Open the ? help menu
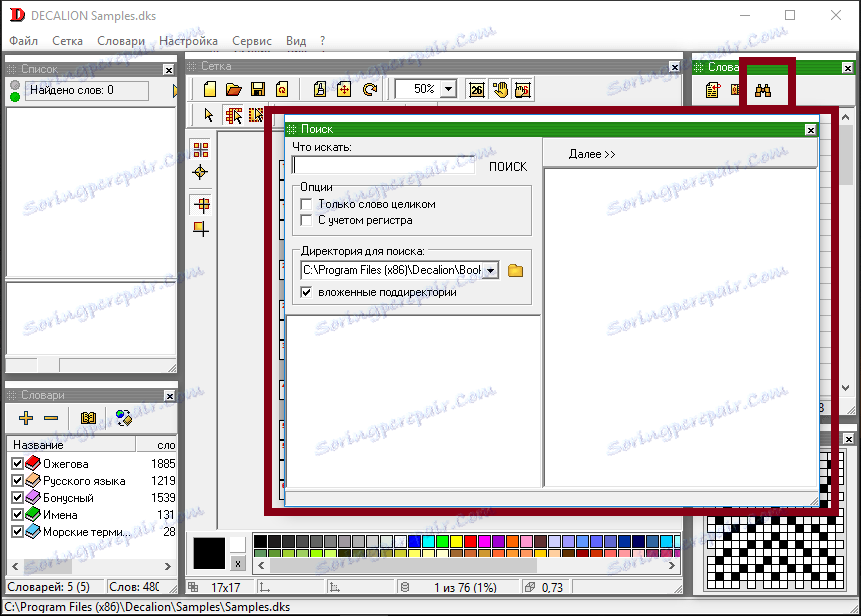This screenshot has width=861, height=616. coord(322,41)
